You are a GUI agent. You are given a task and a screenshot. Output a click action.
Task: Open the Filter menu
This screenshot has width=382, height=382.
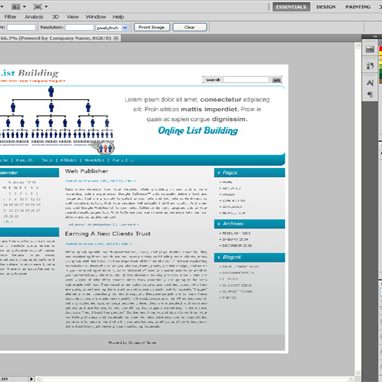click(x=10, y=17)
